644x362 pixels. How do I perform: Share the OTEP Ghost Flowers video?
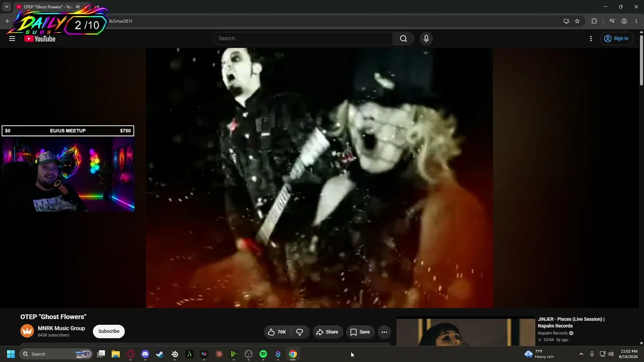pyautogui.click(x=327, y=332)
